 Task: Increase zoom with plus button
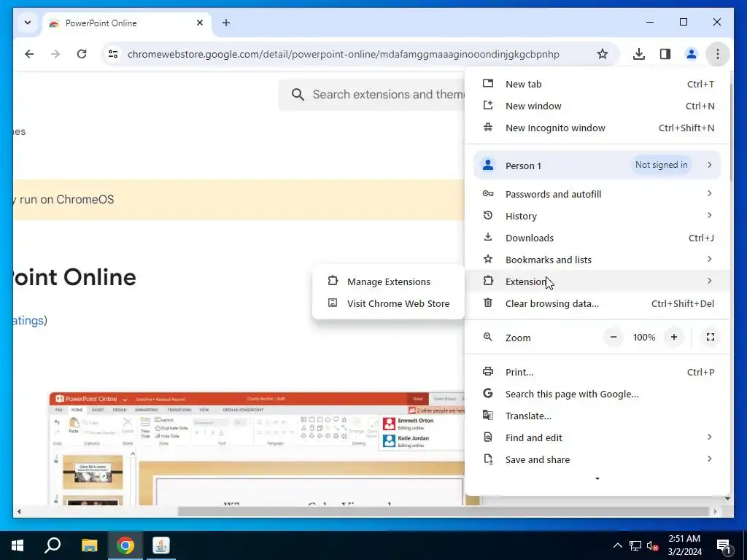pyautogui.click(x=673, y=337)
